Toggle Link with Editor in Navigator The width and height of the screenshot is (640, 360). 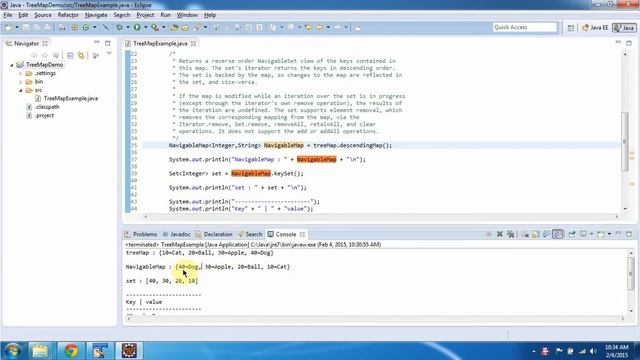81,55
